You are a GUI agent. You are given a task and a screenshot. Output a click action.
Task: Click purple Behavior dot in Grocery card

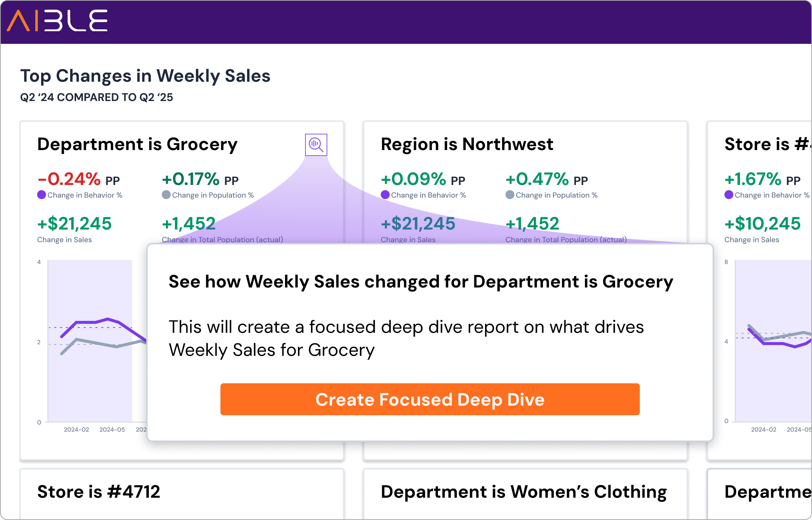coord(42,195)
